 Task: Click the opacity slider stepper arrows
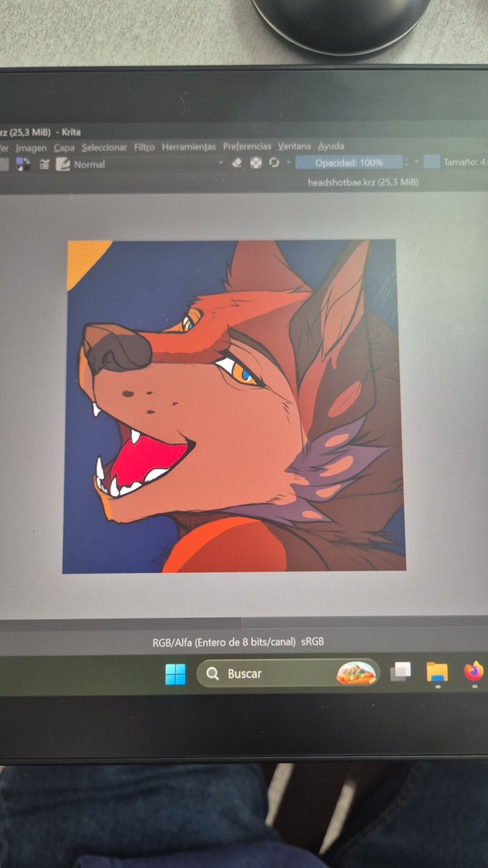coord(407,163)
